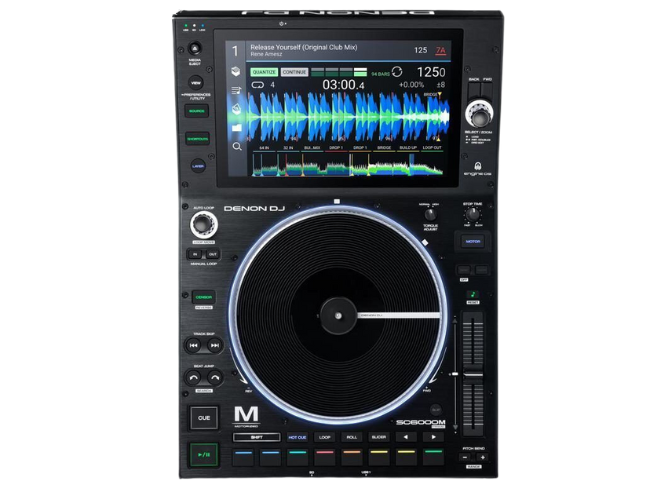Viewport: 650px width, 488px height.
Task: Tap the loop icon beside the 4 value
Action: coord(257,85)
